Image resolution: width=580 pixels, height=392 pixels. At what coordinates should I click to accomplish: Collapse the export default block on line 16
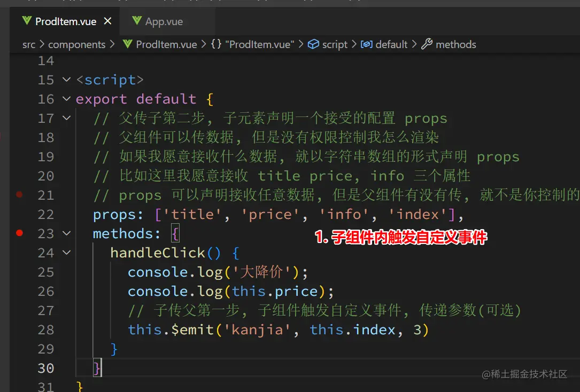[x=65, y=99]
